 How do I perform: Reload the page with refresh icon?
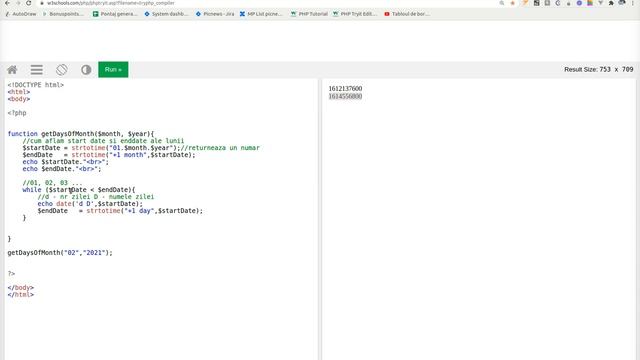(29, 3)
